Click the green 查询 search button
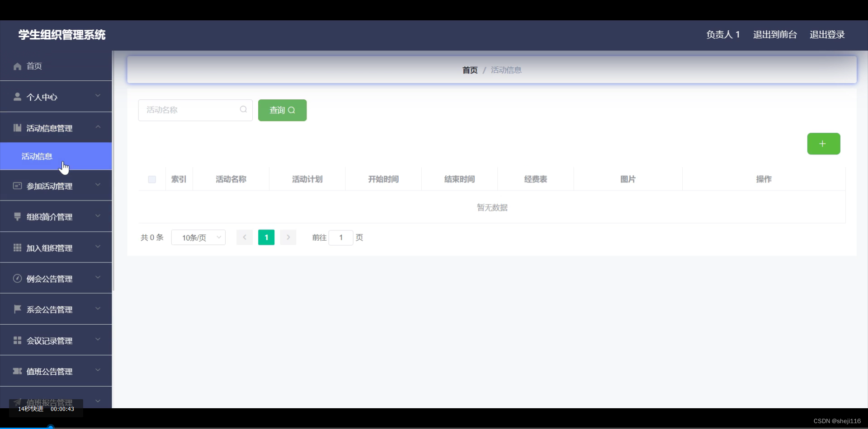 [x=282, y=110]
